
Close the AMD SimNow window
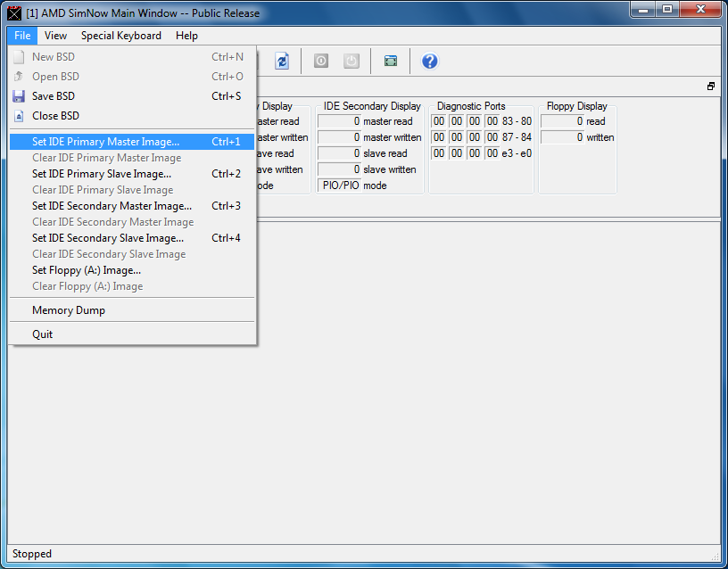pyautogui.click(x=700, y=9)
